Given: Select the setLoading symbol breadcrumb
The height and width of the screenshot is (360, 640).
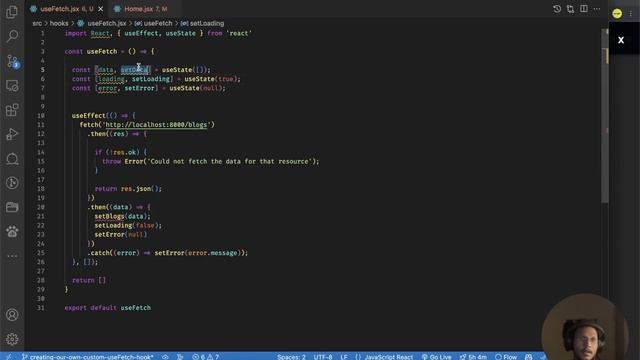Looking at the screenshot, I should (x=202, y=23).
